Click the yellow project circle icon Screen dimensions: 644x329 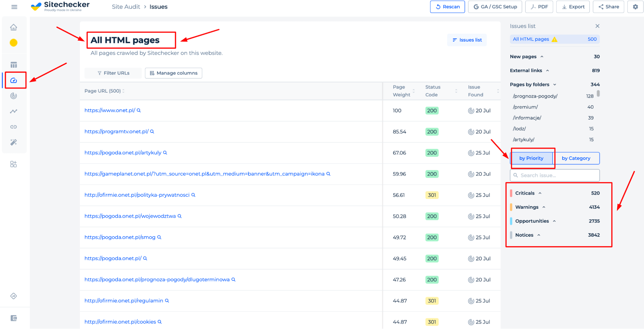14,43
